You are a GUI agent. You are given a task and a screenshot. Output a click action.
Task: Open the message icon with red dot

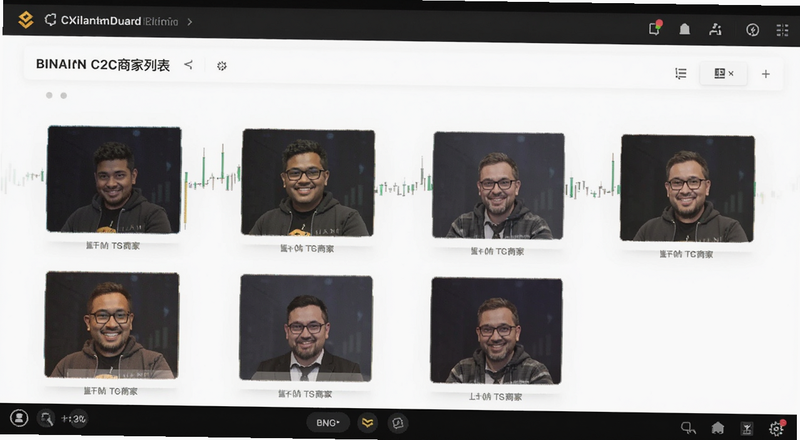(655, 28)
